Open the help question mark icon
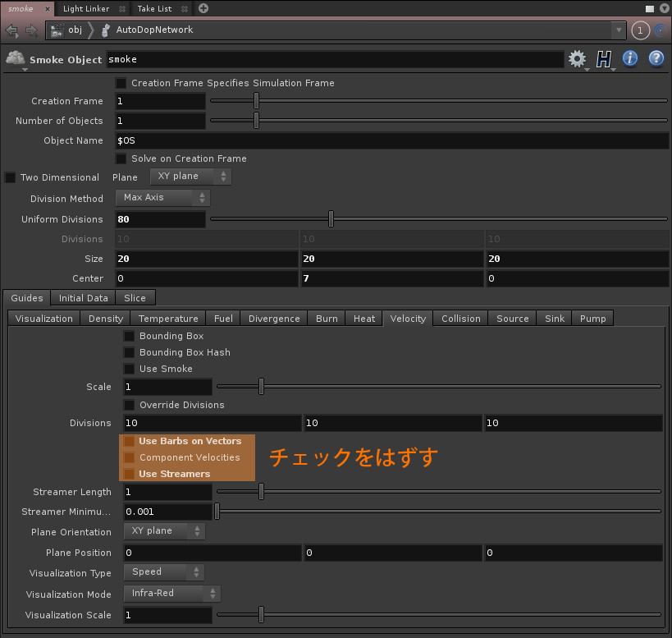 656,58
